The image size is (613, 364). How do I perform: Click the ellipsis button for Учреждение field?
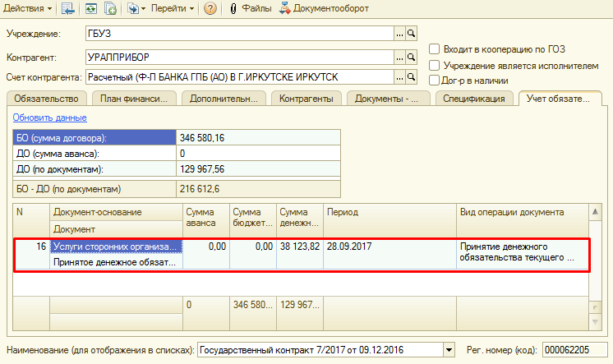pyautogui.click(x=400, y=34)
